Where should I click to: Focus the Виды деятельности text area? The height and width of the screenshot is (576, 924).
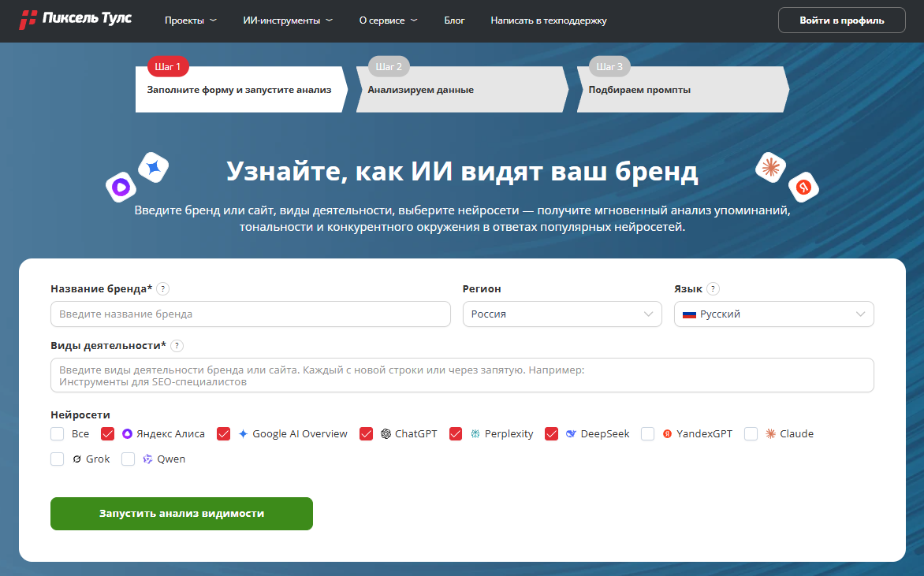(462, 375)
